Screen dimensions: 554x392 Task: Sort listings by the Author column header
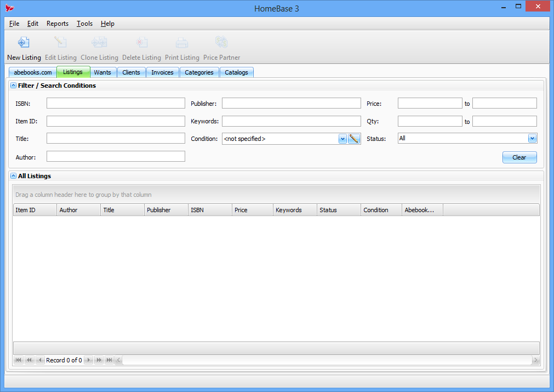[78, 209]
